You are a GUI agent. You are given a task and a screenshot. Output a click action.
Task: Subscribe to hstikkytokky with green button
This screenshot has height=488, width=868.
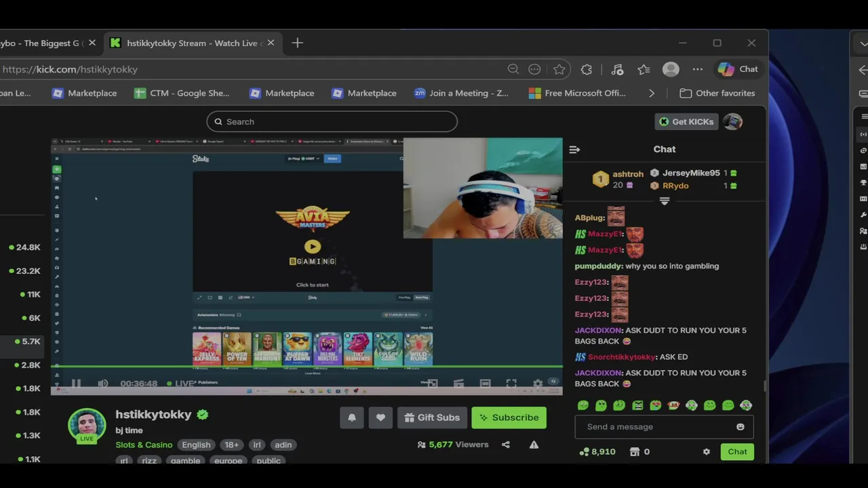tap(509, 418)
